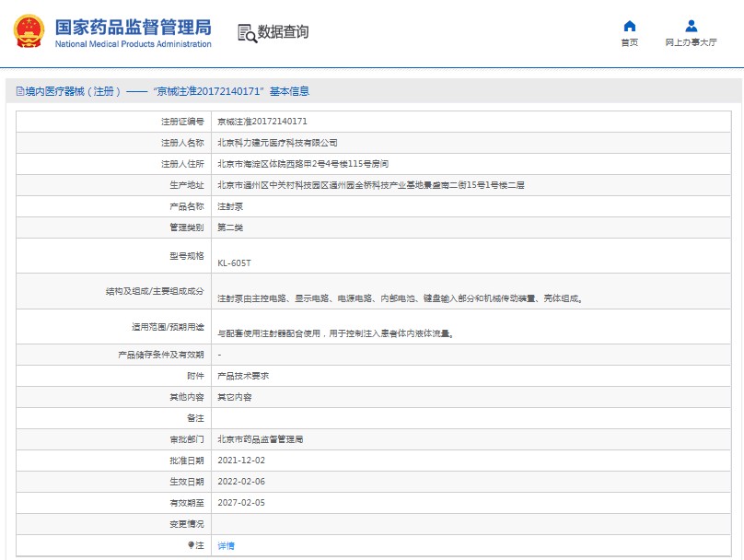Click the 批准日期 field label
Viewport: 744px width, 560px height.
pos(187,461)
